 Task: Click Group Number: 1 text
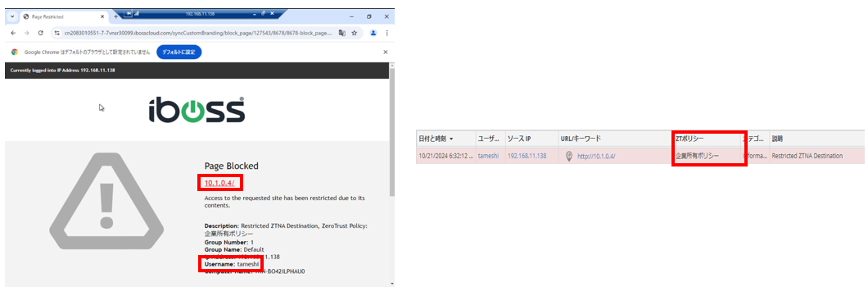click(x=228, y=242)
